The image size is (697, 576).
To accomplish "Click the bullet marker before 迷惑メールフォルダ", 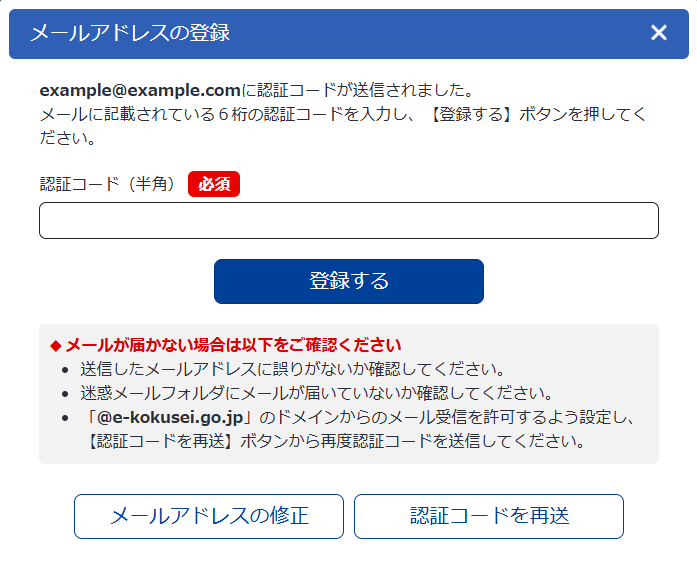I will tap(65, 394).
